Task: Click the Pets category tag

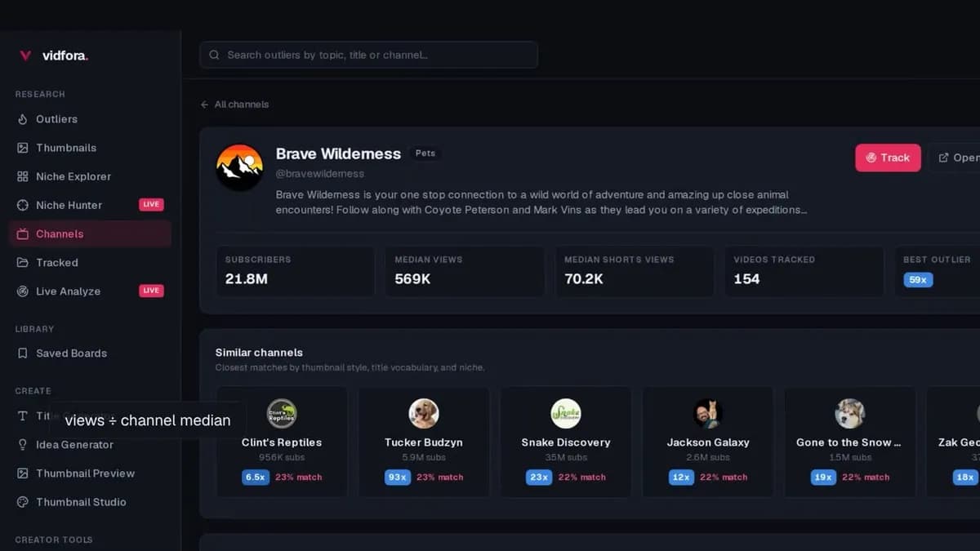Action: tap(425, 153)
